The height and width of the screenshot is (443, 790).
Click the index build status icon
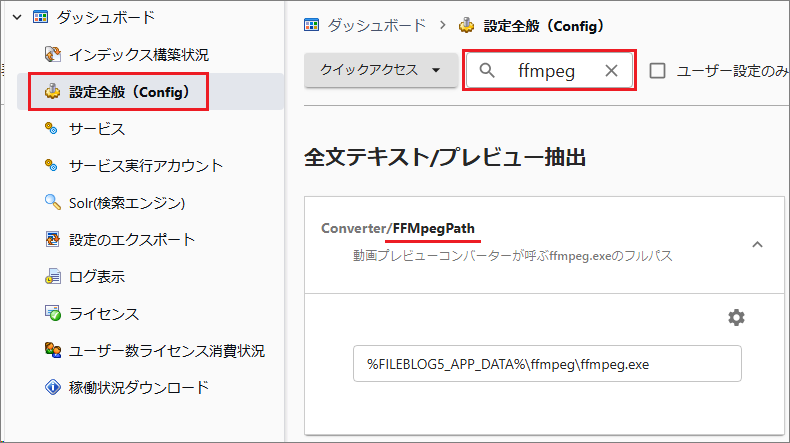54,54
